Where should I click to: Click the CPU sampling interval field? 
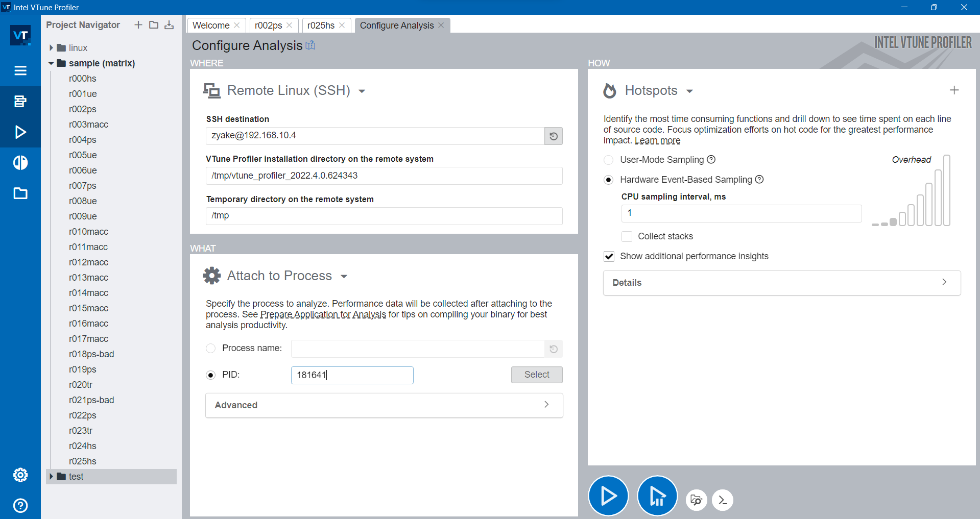pos(742,213)
